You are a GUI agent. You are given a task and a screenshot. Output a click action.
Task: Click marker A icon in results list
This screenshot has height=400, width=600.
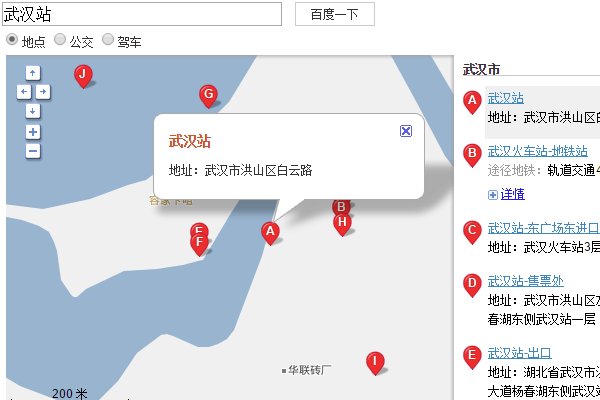pyautogui.click(x=472, y=102)
